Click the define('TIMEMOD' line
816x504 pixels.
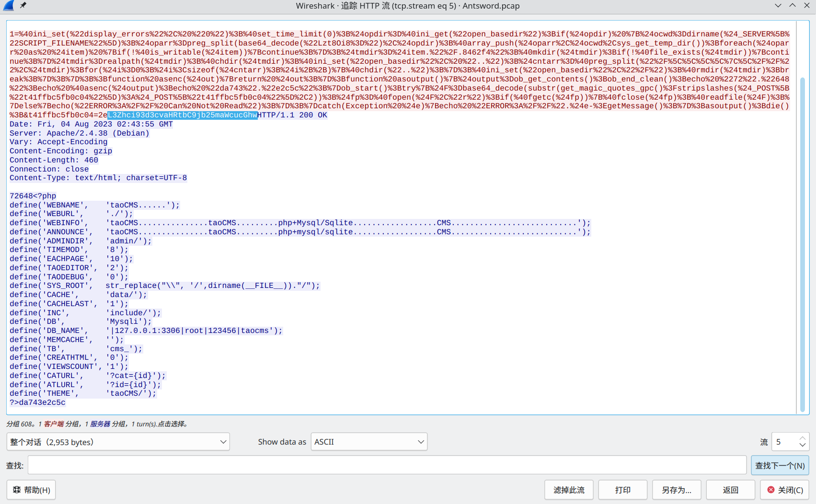coord(69,250)
